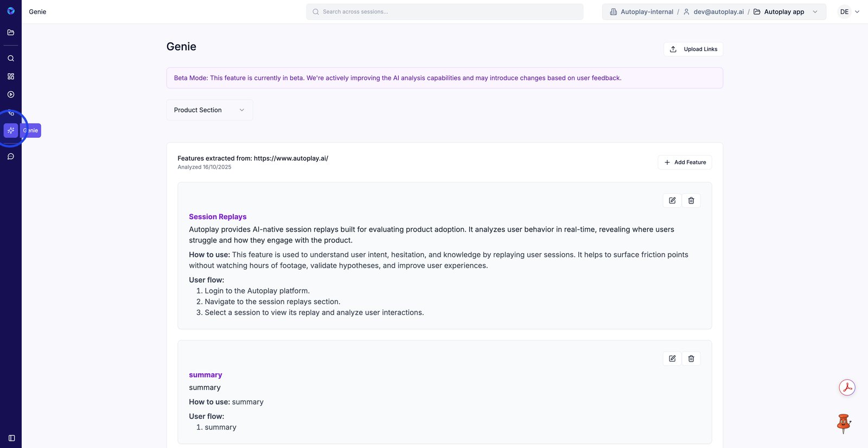Image resolution: width=868 pixels, height=448 pixels.
Task: Click the search magnifier sidebar icon
Action: click(11, 58)
